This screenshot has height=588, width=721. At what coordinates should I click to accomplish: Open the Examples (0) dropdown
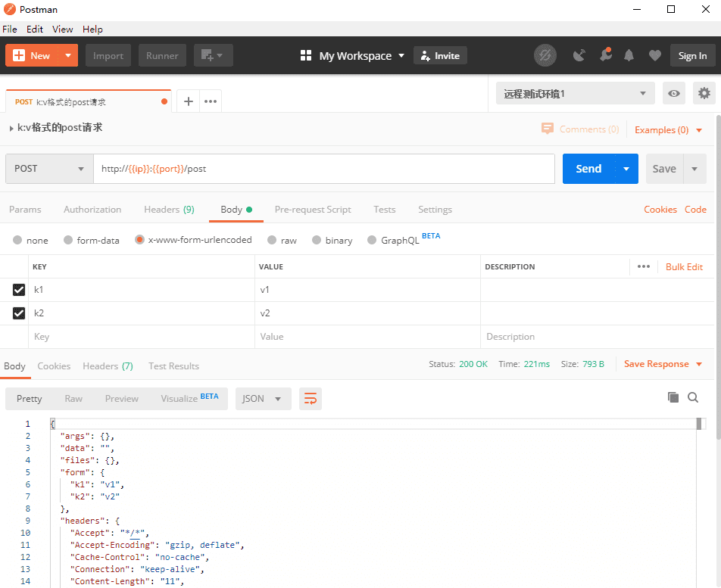pos(668,130)
